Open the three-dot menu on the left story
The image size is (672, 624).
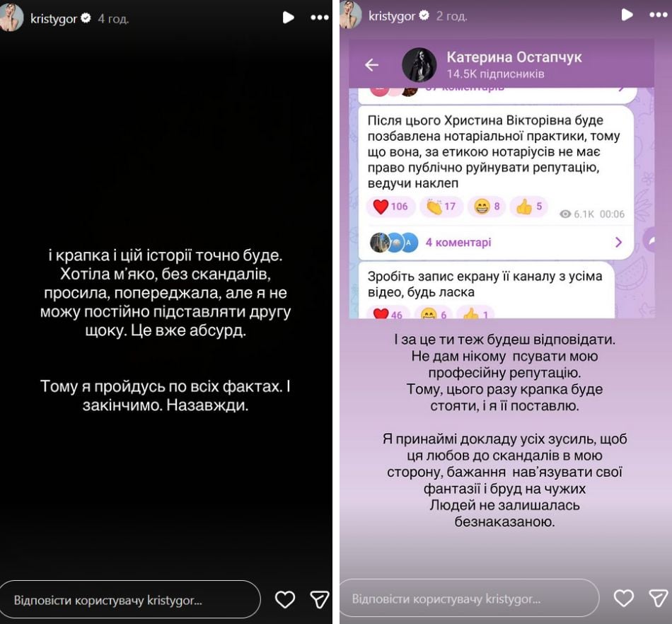click(x=320, y=18)
